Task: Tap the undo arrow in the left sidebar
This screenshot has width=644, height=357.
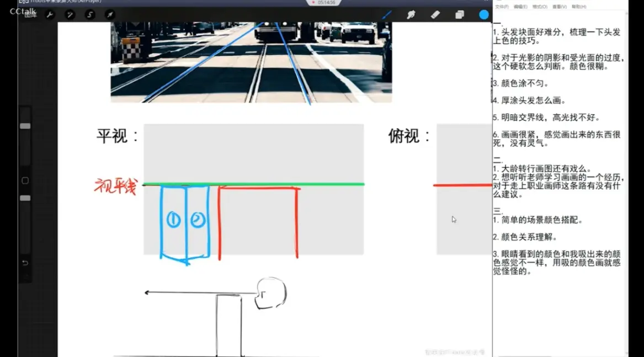Action: coord(24,264)
